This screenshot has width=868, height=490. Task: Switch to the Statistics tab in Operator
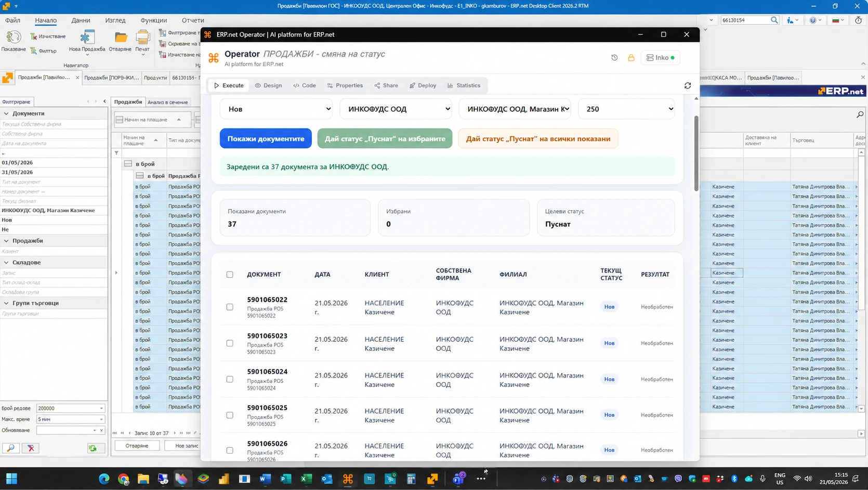464,86
